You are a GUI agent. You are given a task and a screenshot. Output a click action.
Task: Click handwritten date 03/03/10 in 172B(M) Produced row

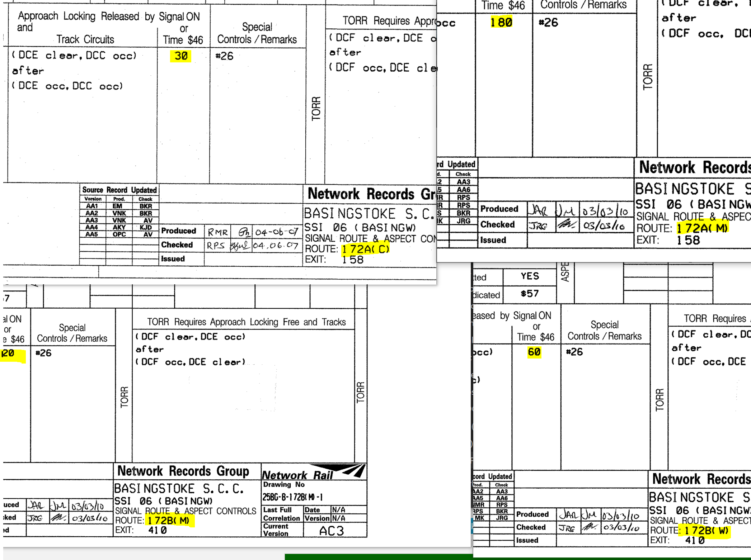(x=88, y=506)
